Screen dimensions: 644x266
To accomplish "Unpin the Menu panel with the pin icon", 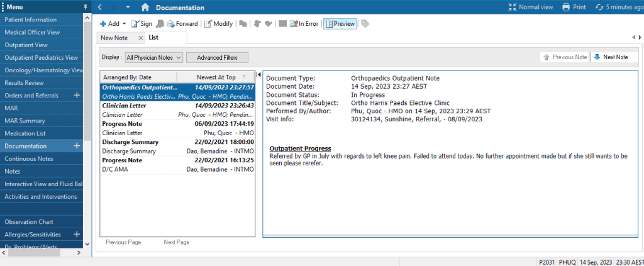I will pos(86,7).
